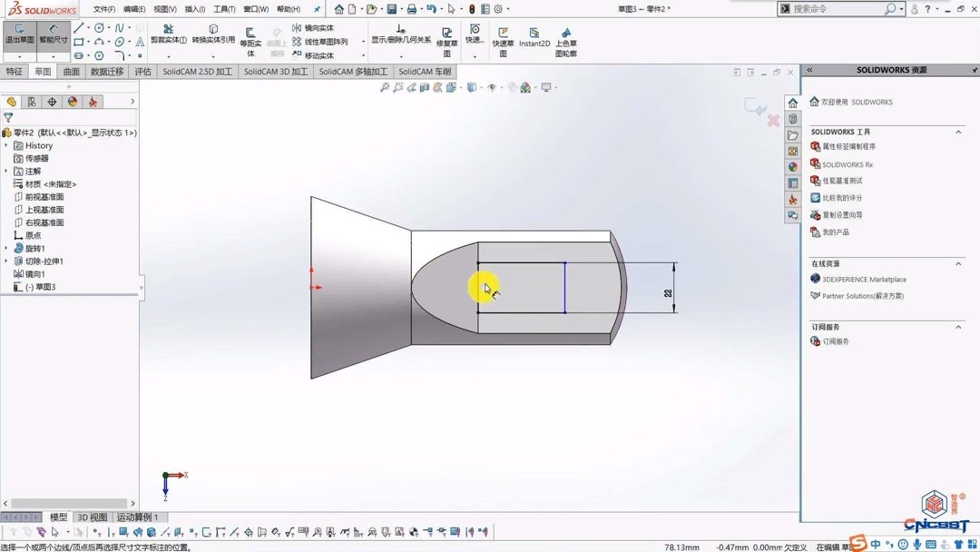Expand the History folder in the feature tree
Image resolution: width=980 pixels, height=552 pixels.
pos(8,144)
